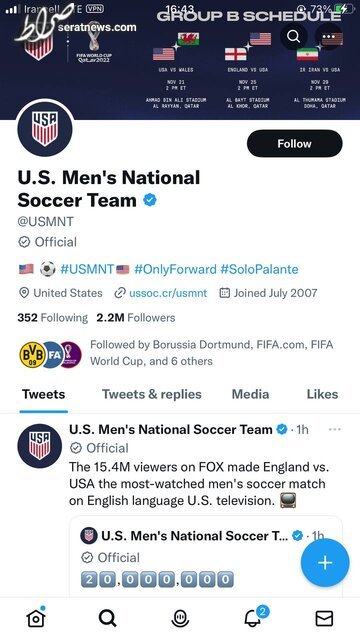Viewport: 360px width, 640px height.
Task: Open notifications bell with the 2 badge
Action: click(255, 617)
